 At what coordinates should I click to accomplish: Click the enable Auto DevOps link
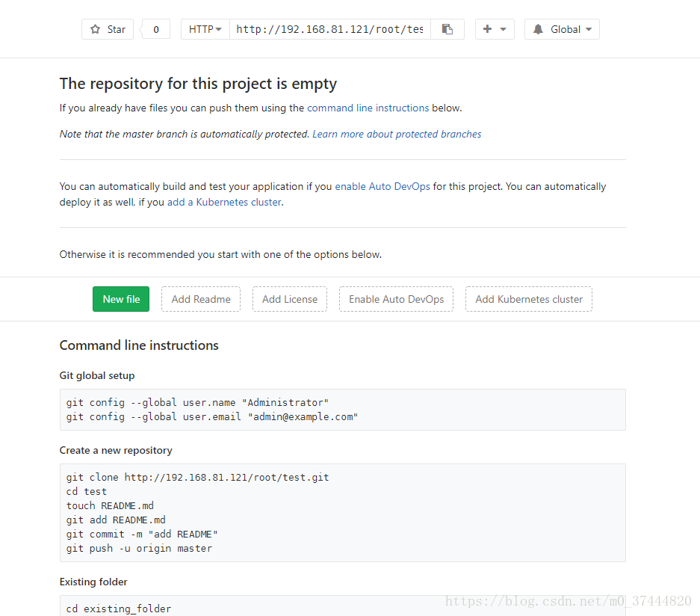(382, 187)
